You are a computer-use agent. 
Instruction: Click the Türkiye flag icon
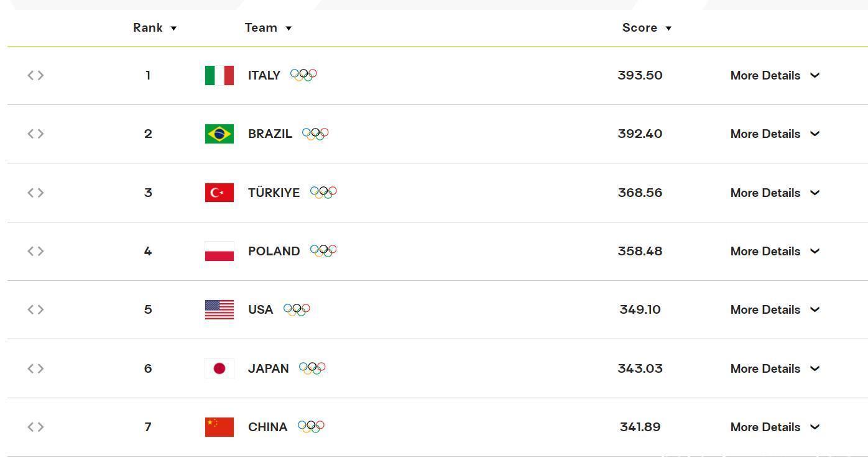point(219,193)
